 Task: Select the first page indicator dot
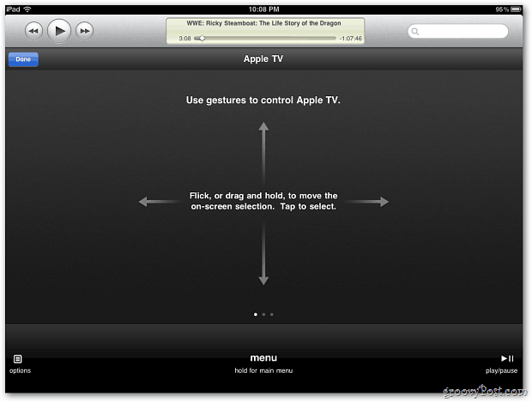point(256,314)
